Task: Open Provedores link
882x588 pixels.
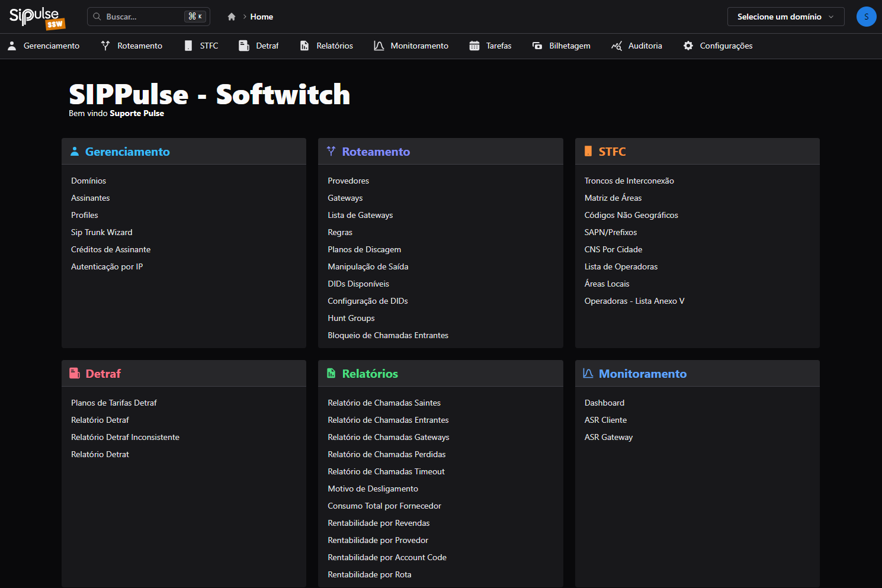Action: 348,181
